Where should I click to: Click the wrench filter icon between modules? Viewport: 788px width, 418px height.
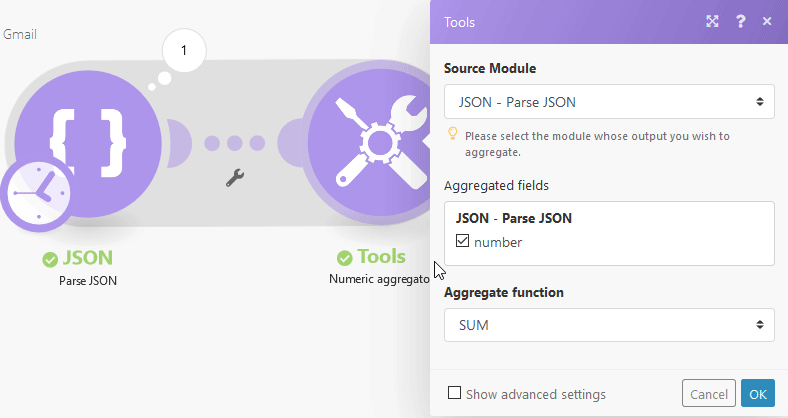coord(235,177)
